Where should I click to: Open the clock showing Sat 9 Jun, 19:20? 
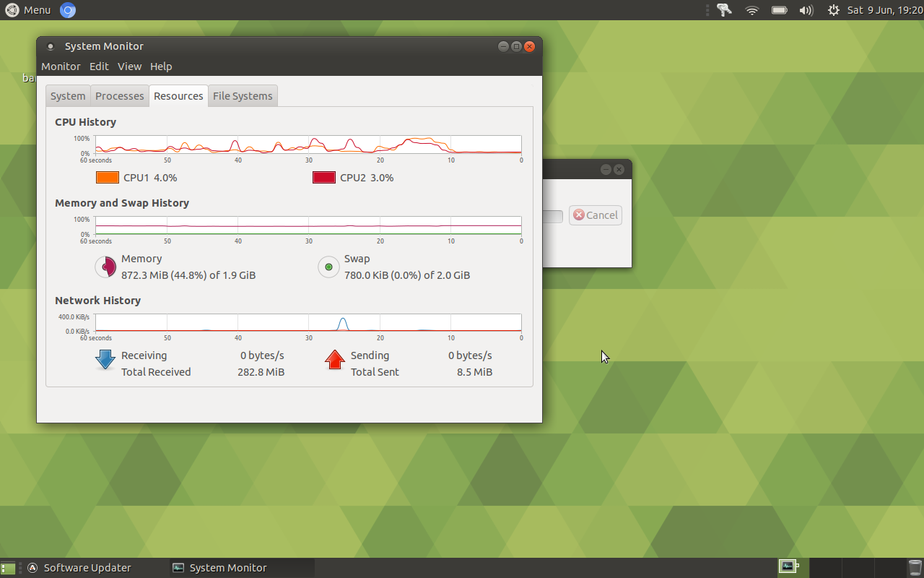coord(884,10)
